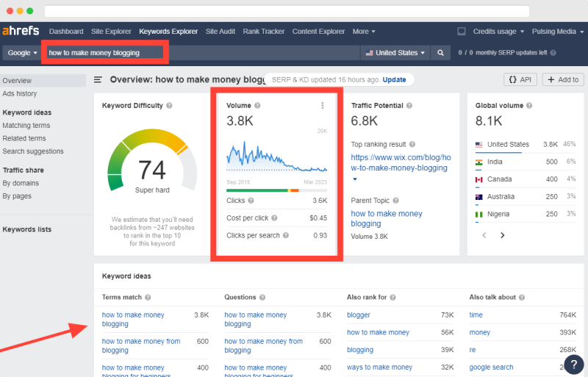This screenshot has width=588, height=377.
Task: Open the Google search engine dropdown
Action: (x=22, y=53)
